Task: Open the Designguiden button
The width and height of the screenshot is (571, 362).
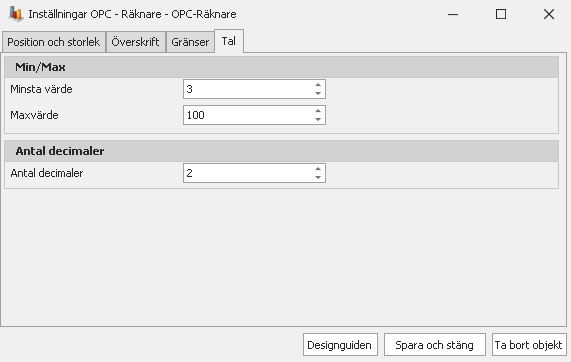Action: pos(340,345)
